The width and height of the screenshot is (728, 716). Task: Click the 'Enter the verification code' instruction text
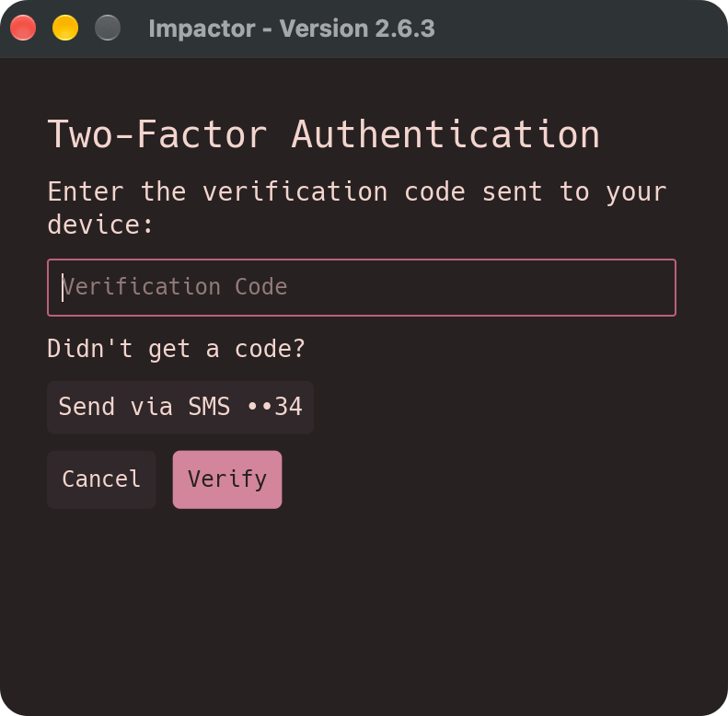coord(357,208)
